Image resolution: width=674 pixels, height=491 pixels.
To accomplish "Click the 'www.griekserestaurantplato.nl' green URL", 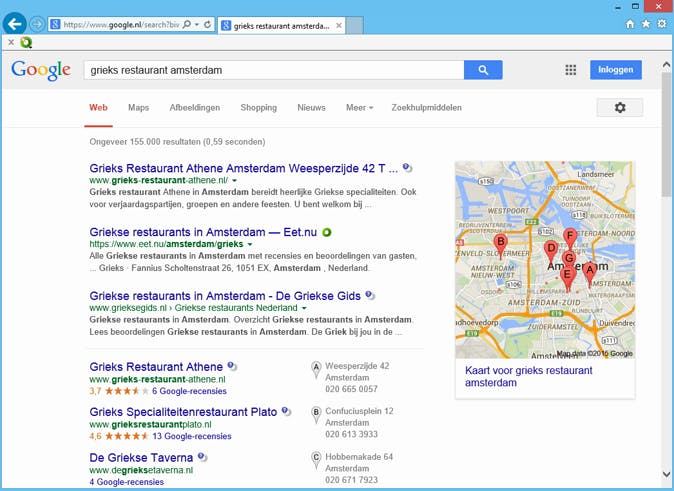I will click(150, 424).
